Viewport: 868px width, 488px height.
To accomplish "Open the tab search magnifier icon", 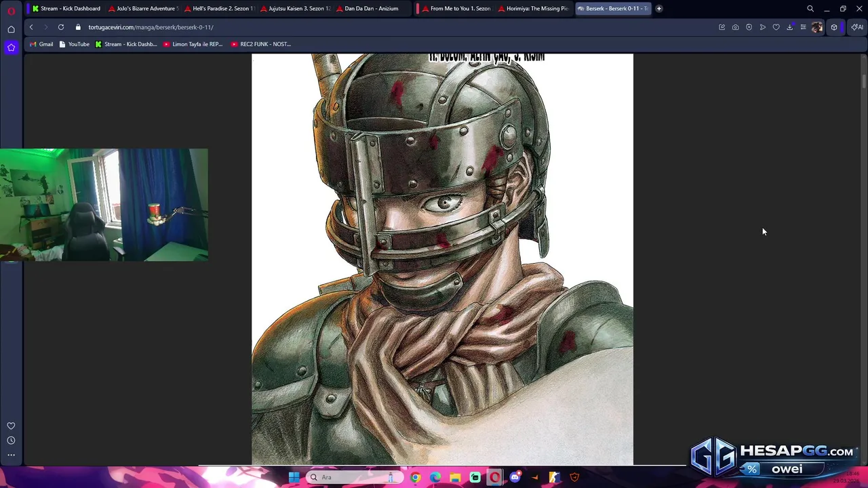I will [810, 9].
